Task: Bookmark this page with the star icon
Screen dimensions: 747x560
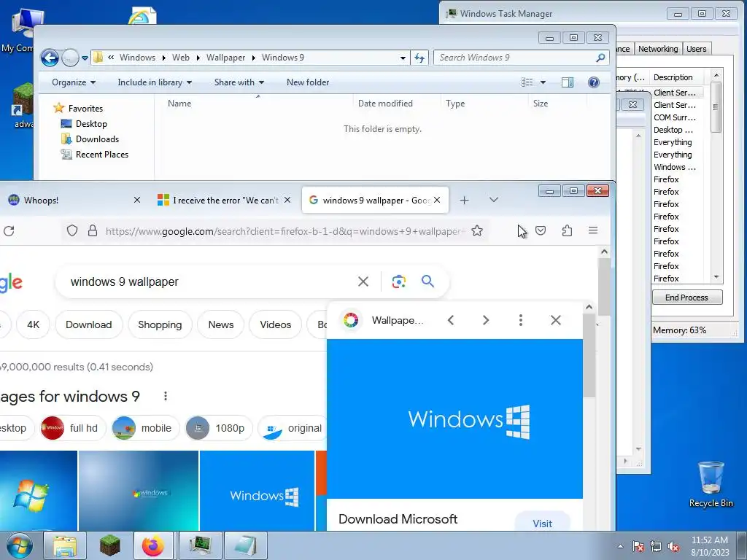Action: [x=477, y=231]
